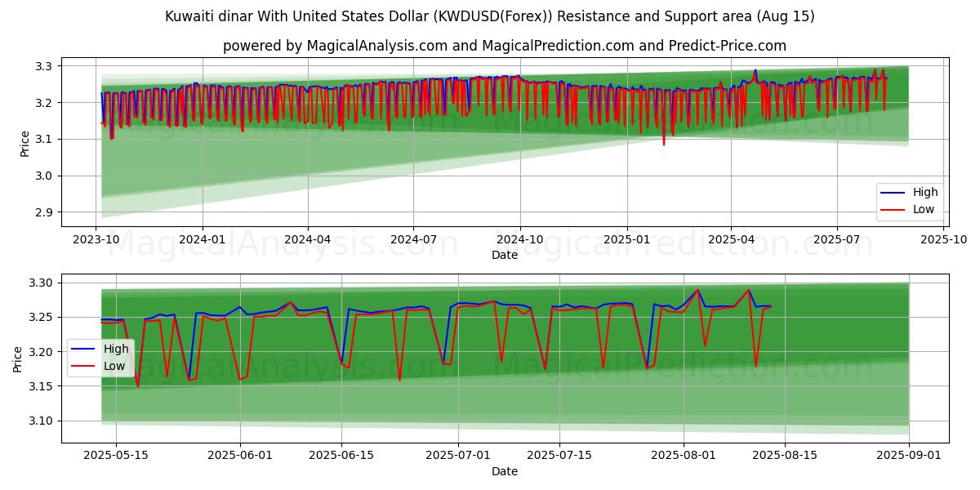Click the 2025-07-15 date tick label
Image resolution: width=980 pixels, height=490 pixels.
pos(560,457)
